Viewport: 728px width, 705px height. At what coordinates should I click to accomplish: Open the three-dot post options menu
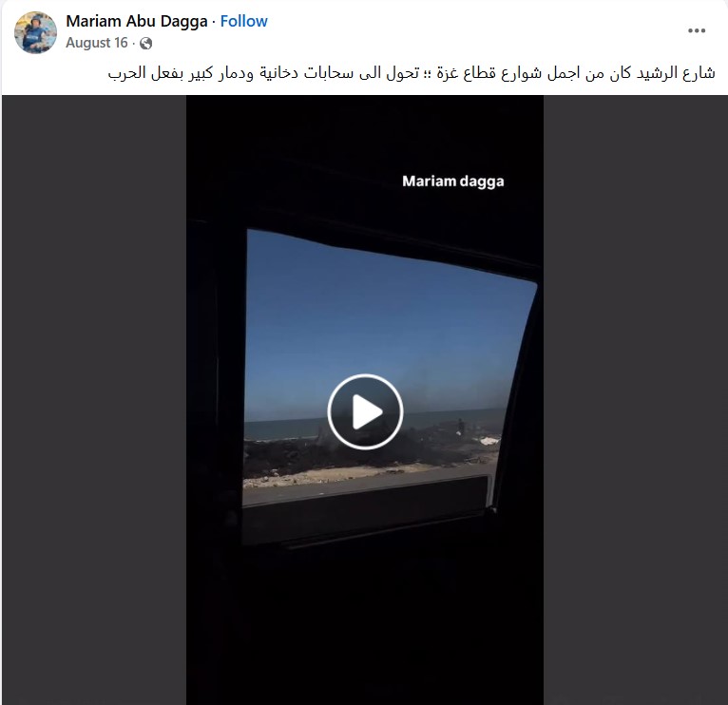(697, 30)
